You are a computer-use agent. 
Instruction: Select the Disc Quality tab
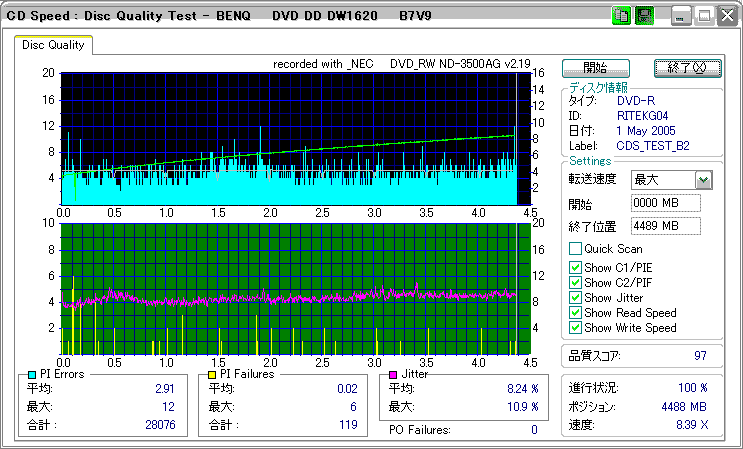pyautogui.click(x=54, y=45)
